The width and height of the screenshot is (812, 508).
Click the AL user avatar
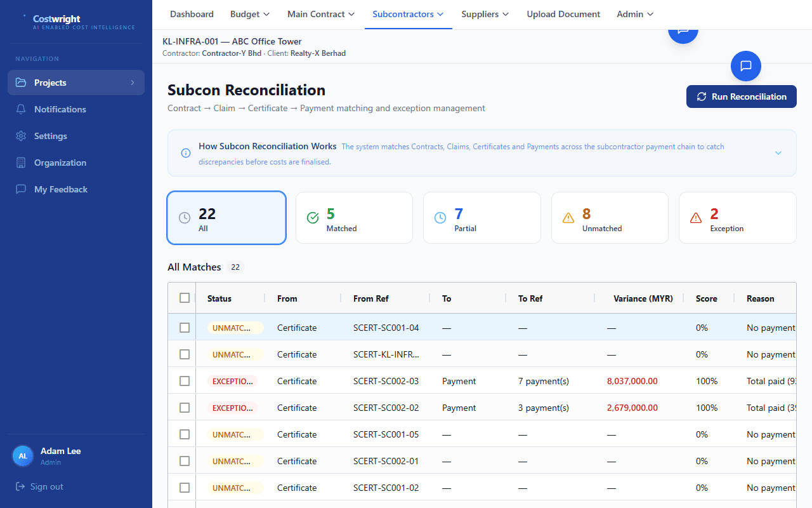(23, 456)
